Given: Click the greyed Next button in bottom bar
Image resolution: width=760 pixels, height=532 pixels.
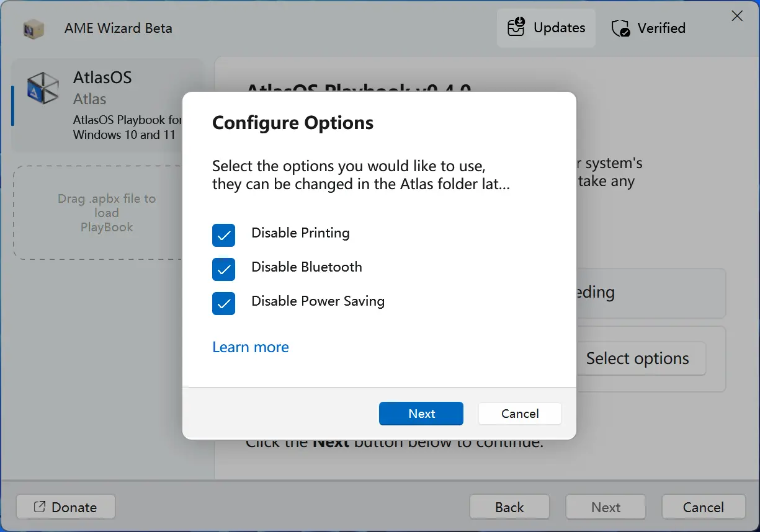Looking at the screenshot, I should point(606,507).
